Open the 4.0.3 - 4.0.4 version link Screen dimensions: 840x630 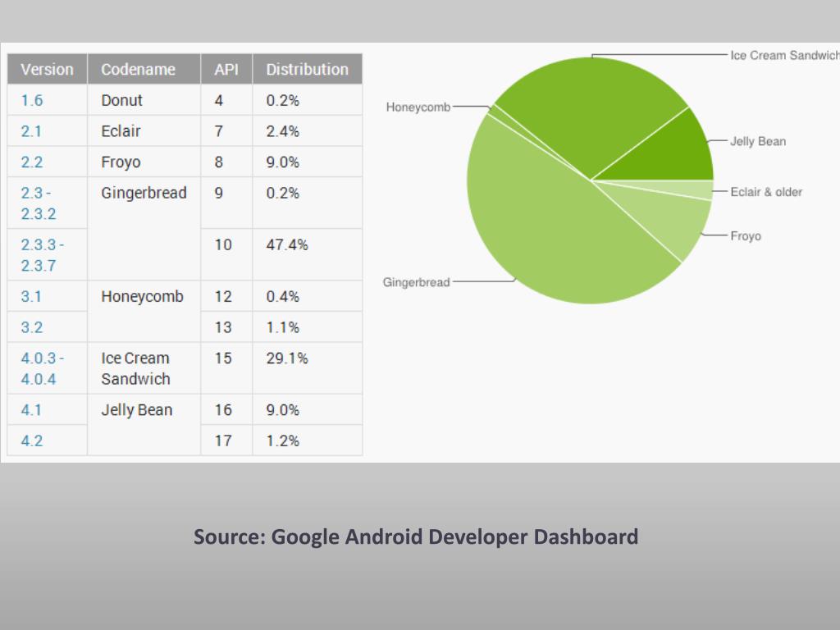(43, 368)
